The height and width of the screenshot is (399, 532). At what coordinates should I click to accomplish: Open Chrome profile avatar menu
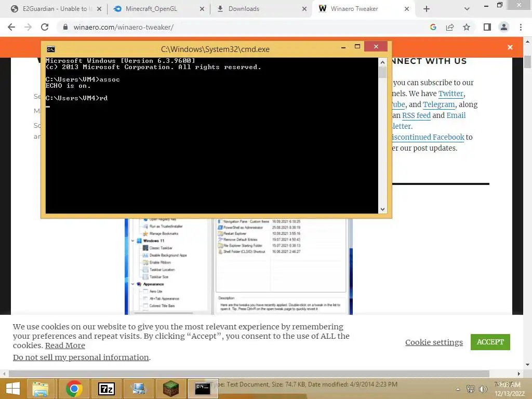coord(504,27)
